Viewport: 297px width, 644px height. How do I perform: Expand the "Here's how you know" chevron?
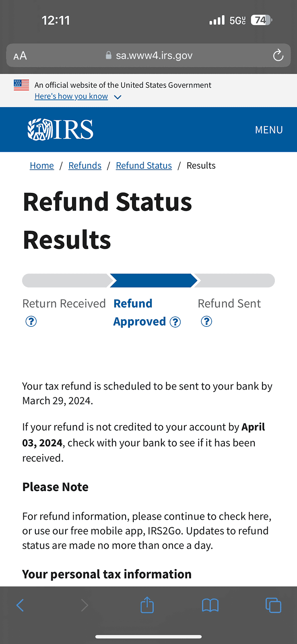coord(118,97)
